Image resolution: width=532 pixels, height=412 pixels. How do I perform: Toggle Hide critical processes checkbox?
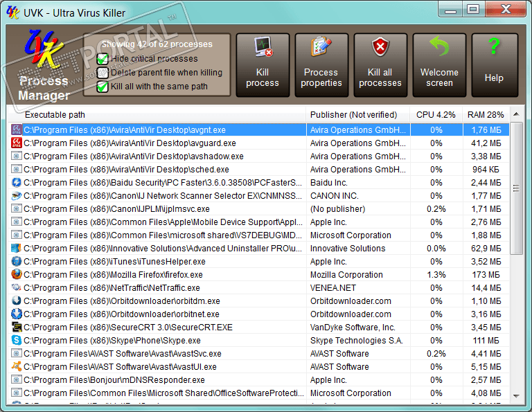(102, 59)
